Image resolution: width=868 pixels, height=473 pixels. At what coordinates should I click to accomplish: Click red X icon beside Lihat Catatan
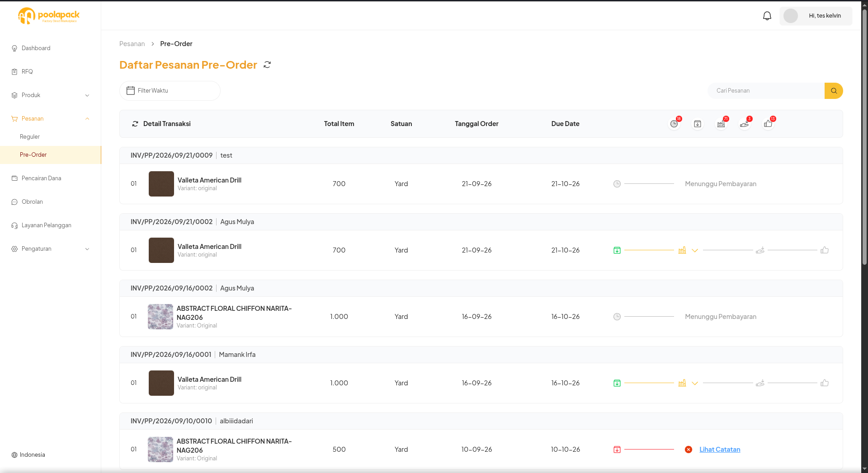pyautogui.click(x=689, y=450)
